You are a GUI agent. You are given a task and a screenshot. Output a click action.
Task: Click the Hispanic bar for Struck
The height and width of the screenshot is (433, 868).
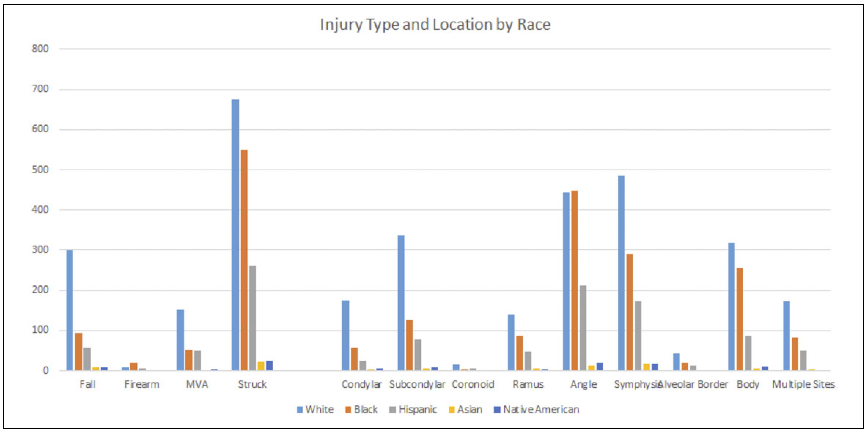(x=252, y=318)
